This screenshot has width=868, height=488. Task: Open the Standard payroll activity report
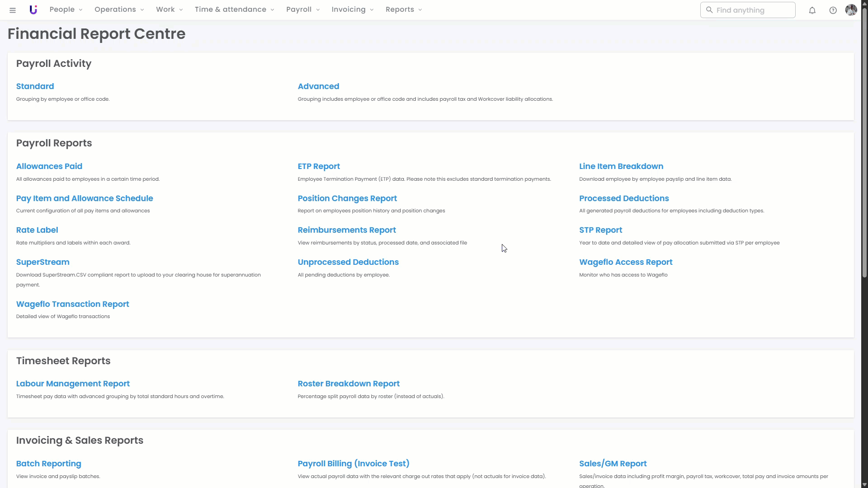pos(35,86)
